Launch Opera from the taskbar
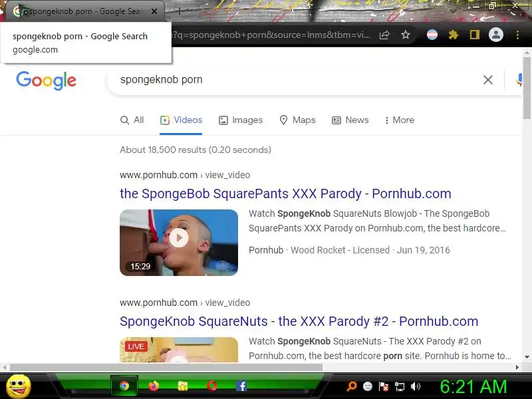The width and height of the screenshot is (532, 399). coord(212,386)
